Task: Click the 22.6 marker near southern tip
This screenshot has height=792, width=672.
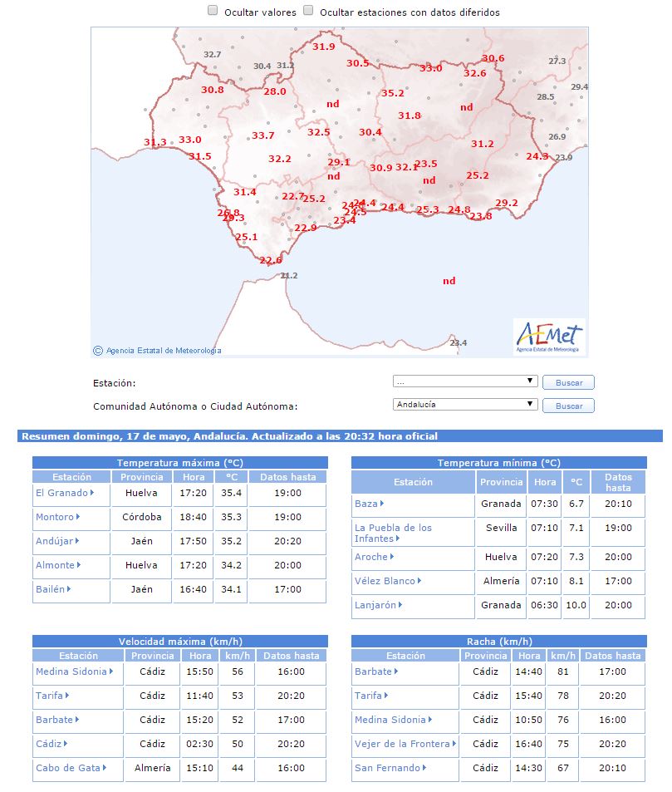Action: [x=271, y=260]
